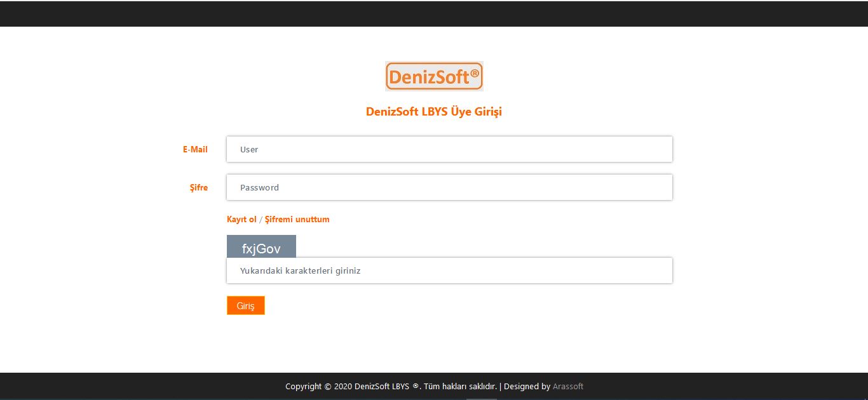This screenshot has width=868, height=400.
Task: Open the Arassoft designer link in footer
Action: 568,386
